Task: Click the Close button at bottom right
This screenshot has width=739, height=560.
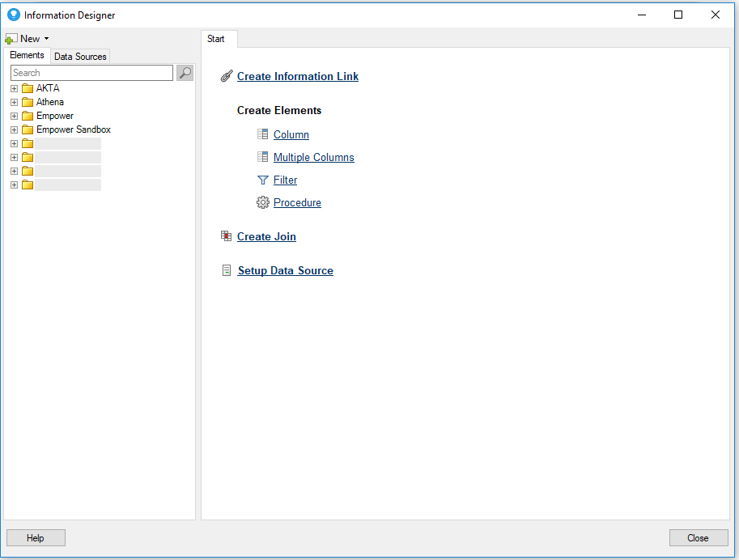Action: coord(699,538)
